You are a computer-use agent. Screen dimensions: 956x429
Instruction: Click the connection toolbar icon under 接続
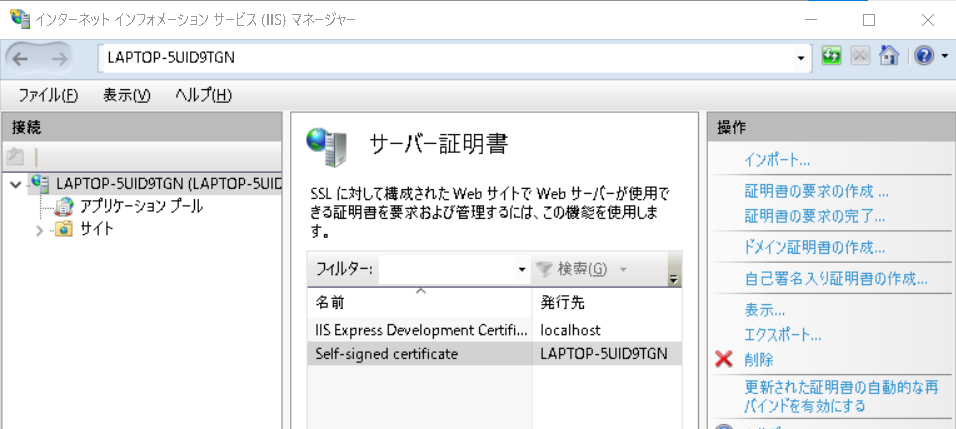click(15, 157)
